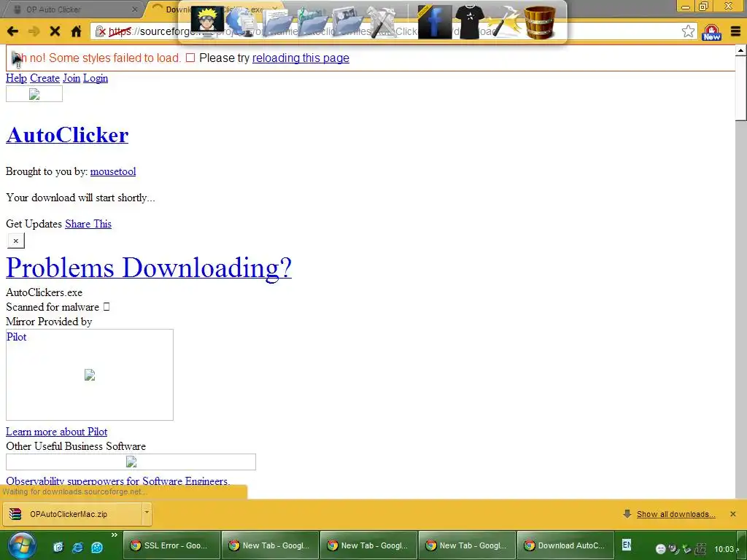Close the downloads bar
Viewport: 747px width, 560px height.
732,514
